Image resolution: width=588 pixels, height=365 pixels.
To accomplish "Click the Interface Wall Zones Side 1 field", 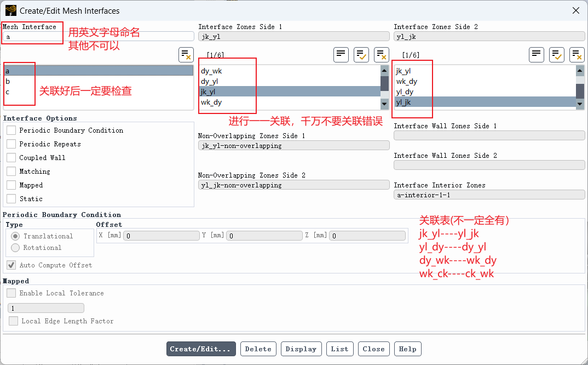I will click(489, 135).
